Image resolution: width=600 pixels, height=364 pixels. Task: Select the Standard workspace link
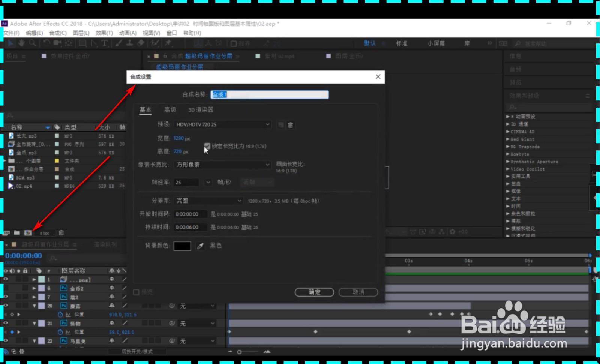click(x=402, y=43)
